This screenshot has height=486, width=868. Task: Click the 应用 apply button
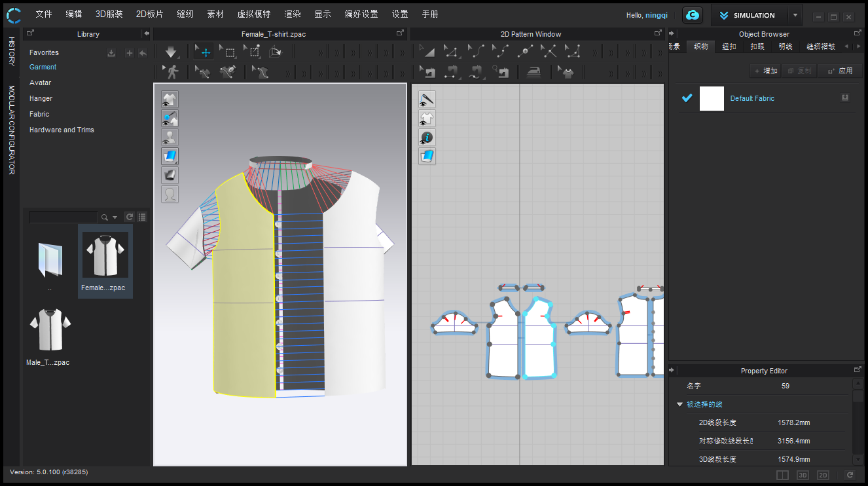[x=840, y=71]
